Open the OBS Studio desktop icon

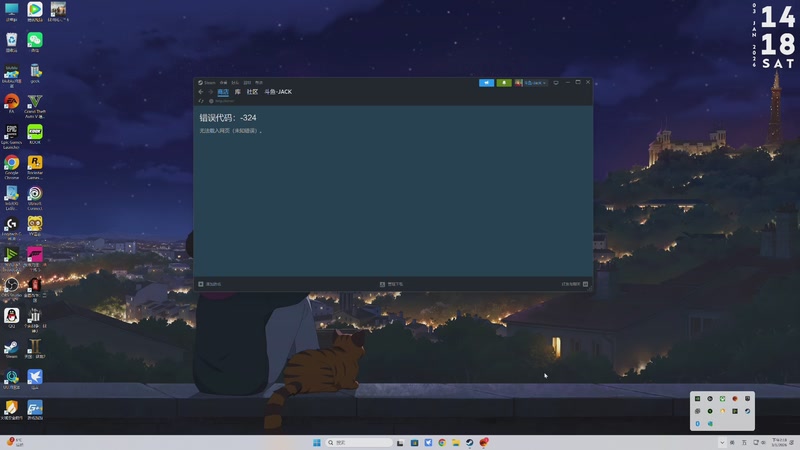click(x=12, y=287)
